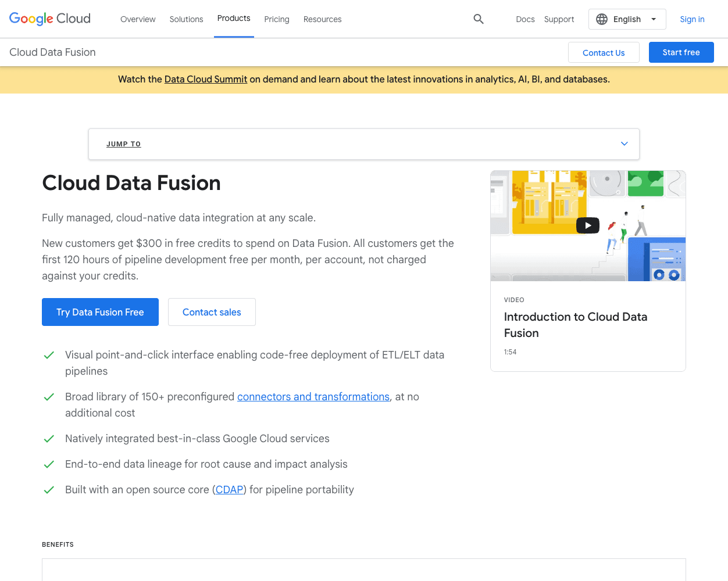Expand the Jump To chevron

coord(624,144)
